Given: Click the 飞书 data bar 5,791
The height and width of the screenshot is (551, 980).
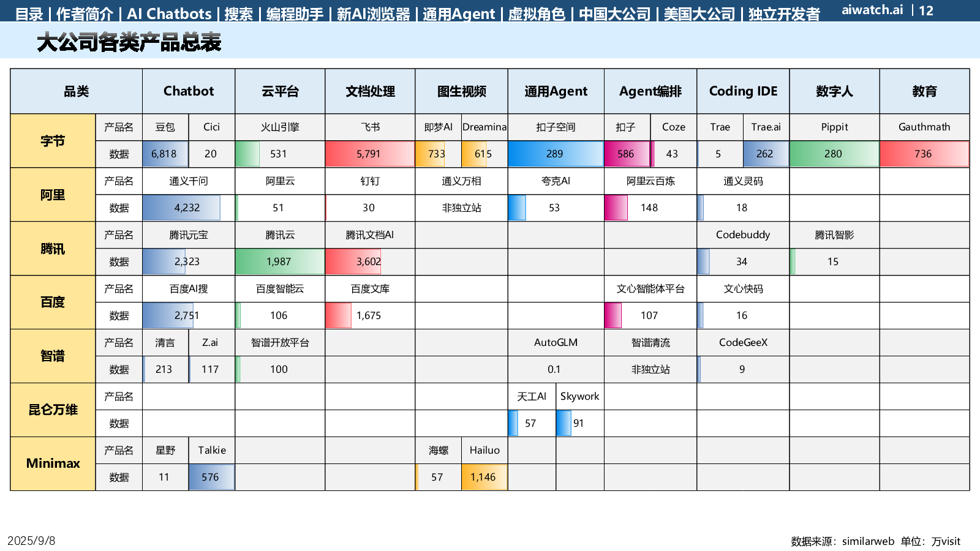Looking at the screenshot, I should (370, 154).
